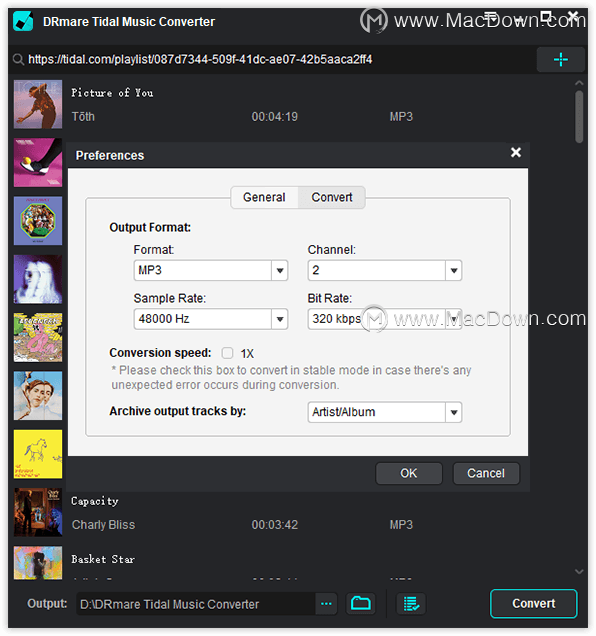This screenshot has width=596, height=636.
Task: Open the Format MP3 dropdown
Action: (x=211, y=270)
